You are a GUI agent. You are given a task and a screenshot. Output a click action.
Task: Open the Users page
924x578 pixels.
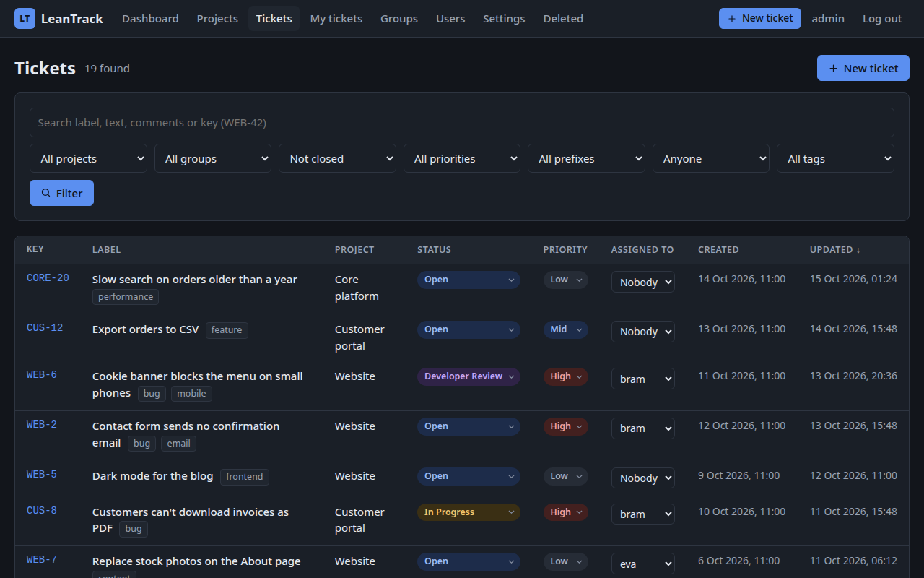[450, 19]
